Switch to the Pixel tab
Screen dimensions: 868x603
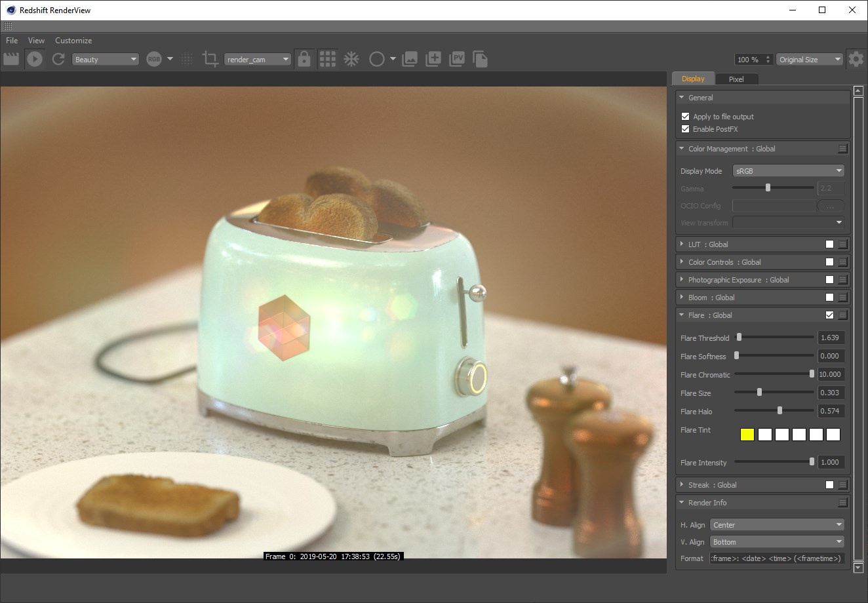[736, 79]
